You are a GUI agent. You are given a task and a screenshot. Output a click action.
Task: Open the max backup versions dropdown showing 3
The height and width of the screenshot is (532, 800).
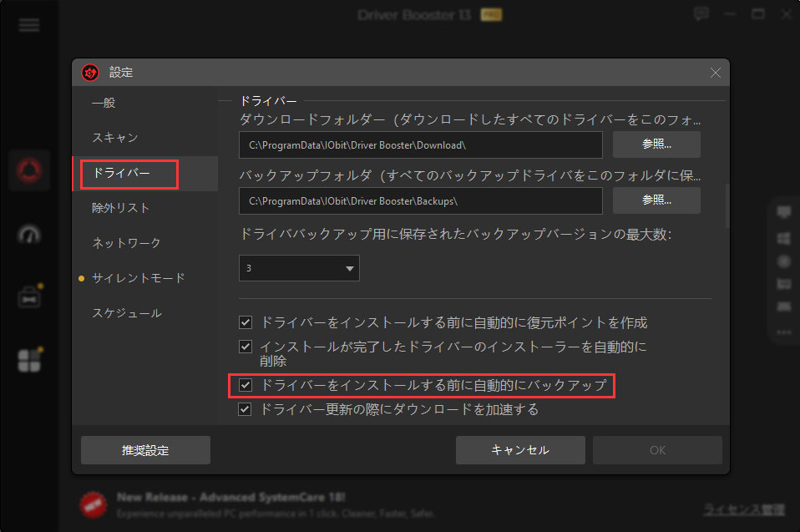point(299,268)
